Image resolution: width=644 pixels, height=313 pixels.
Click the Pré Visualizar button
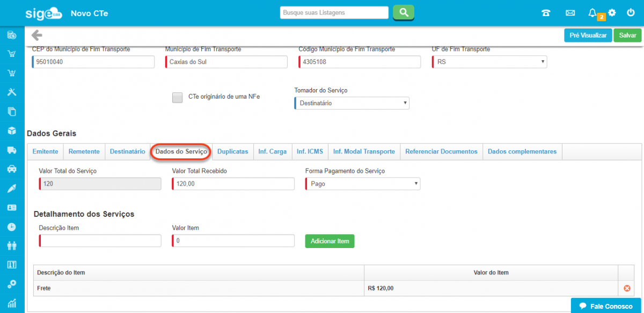588,35
